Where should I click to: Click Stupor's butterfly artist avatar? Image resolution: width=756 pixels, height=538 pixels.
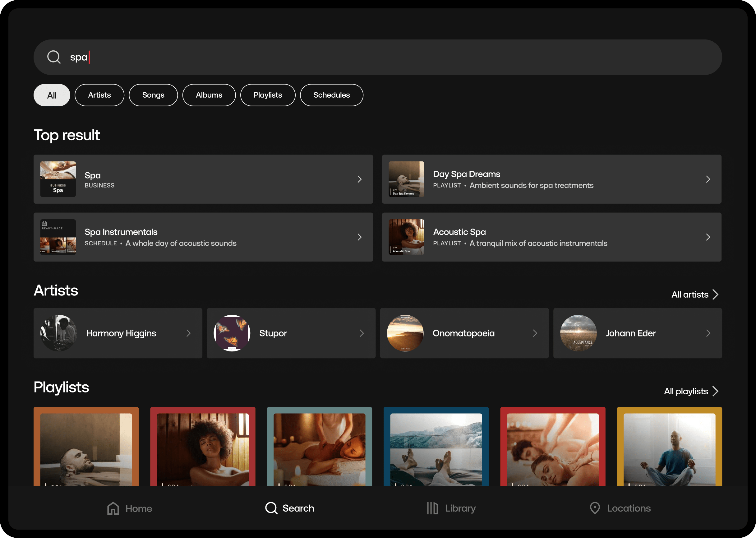pyautogui.click(x=232, y=333)
